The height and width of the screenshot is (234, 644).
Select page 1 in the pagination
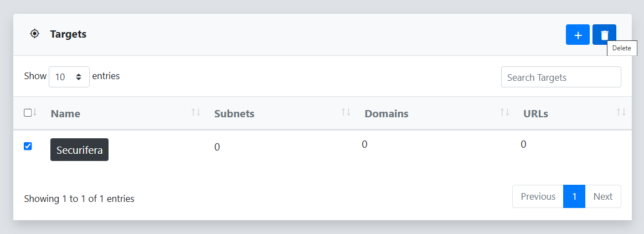click(x=574, y=196)
